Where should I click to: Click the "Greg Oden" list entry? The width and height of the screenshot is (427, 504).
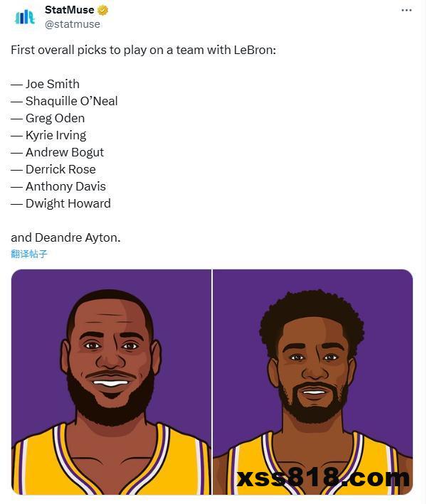(48, 118)
